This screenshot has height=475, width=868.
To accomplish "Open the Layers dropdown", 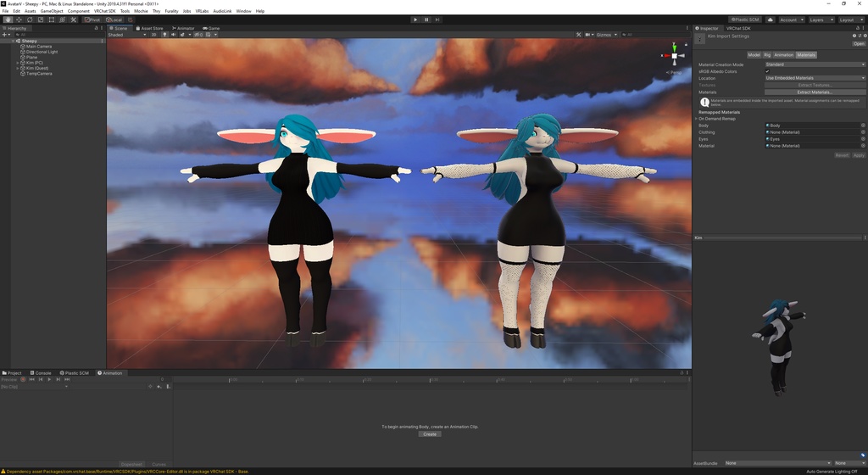I will click(x=821, y=20).
